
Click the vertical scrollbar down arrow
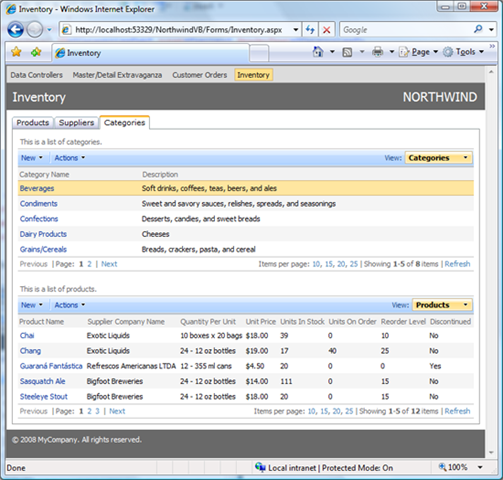[491, 453]
